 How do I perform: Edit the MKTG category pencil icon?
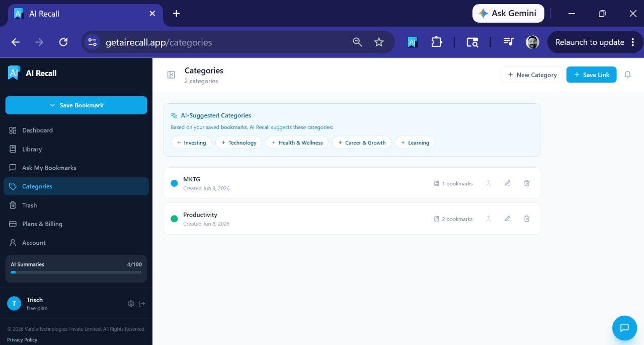(x=507, y=183)
